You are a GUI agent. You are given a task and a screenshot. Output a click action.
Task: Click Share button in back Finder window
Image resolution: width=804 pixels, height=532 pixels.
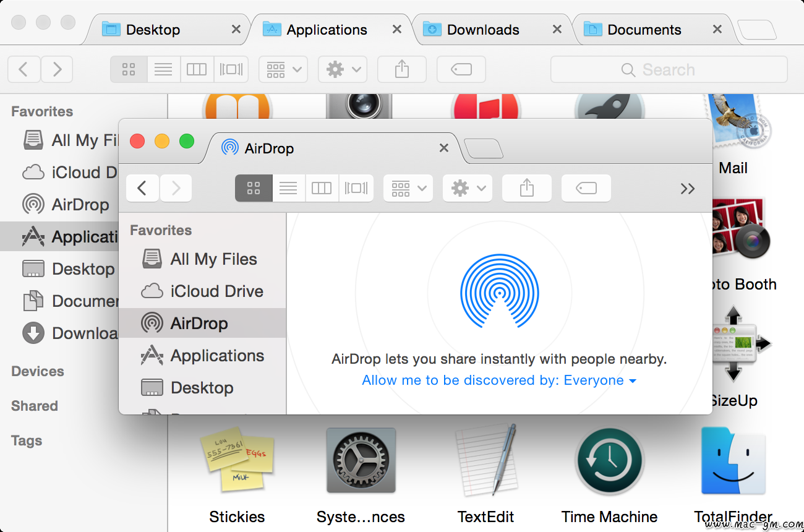click(x=402, y=69)
